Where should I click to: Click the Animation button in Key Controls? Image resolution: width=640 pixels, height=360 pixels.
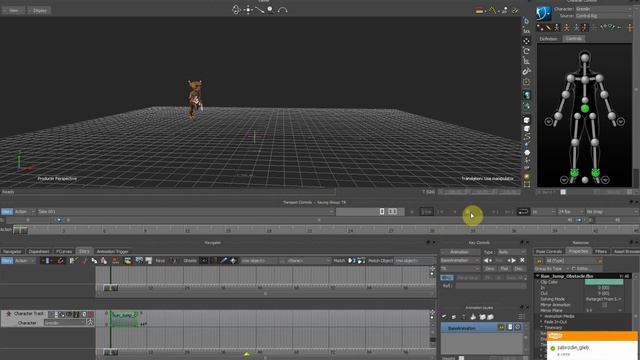(460, 252)
